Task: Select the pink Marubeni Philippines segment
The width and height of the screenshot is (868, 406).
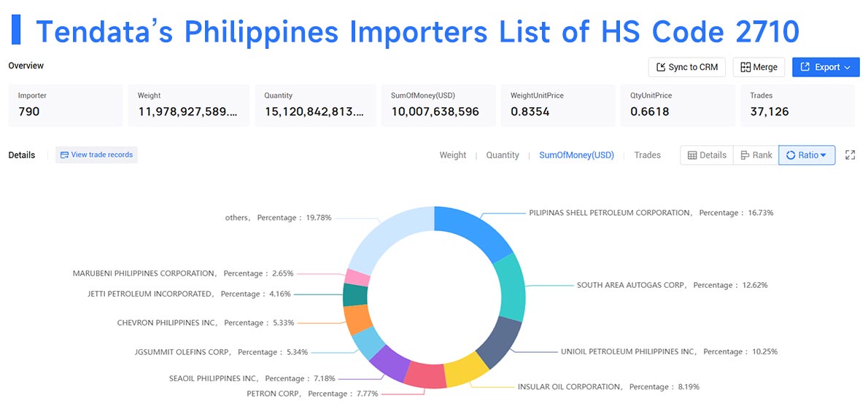Action: pos(357,276)
